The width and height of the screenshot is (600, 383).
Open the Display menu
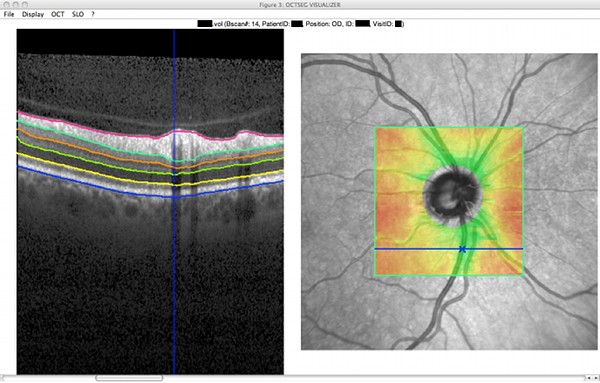point(33,14)
